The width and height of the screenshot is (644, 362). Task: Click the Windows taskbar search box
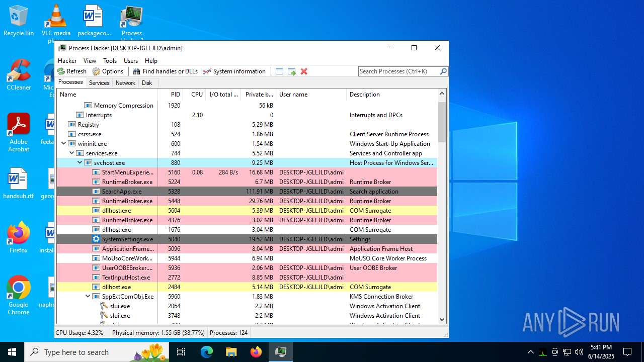(x=97, y=352)
